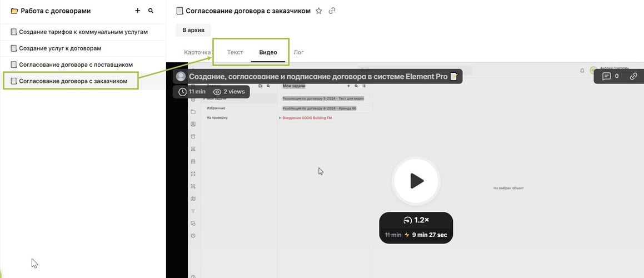The image size is (644, 278).
Task: Click the video author avatar
Action: tap(181, 77)
